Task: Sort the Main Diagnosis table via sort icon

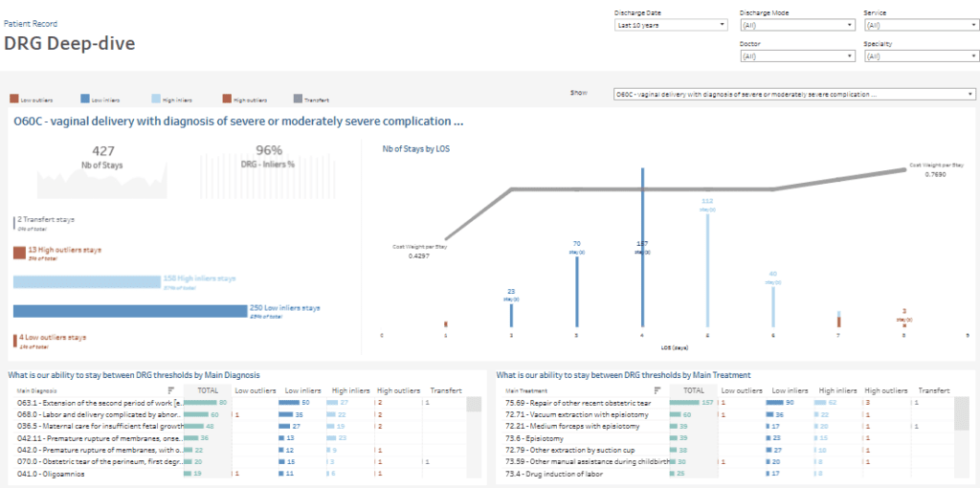Action: (171, 391)
